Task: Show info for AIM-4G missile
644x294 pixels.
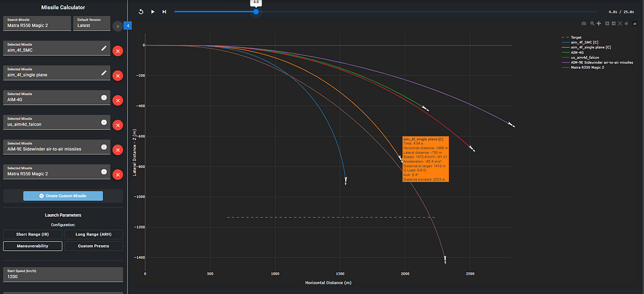Action: (x=104, y=98)
